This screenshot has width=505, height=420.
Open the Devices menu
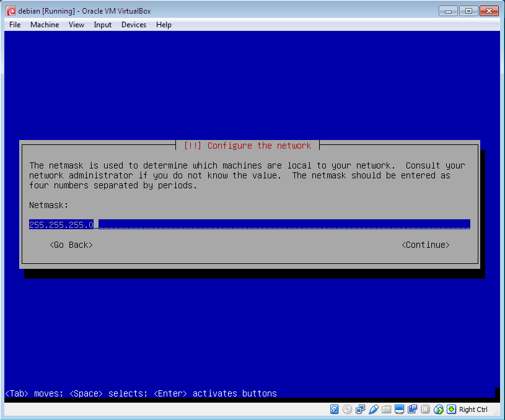[x=134, y=25]
